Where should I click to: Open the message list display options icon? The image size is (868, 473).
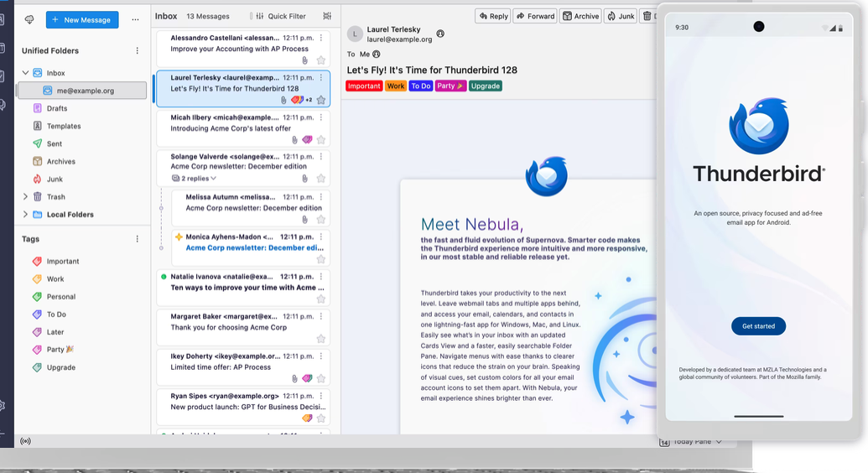pyautogui.click(x=327, y=16)
